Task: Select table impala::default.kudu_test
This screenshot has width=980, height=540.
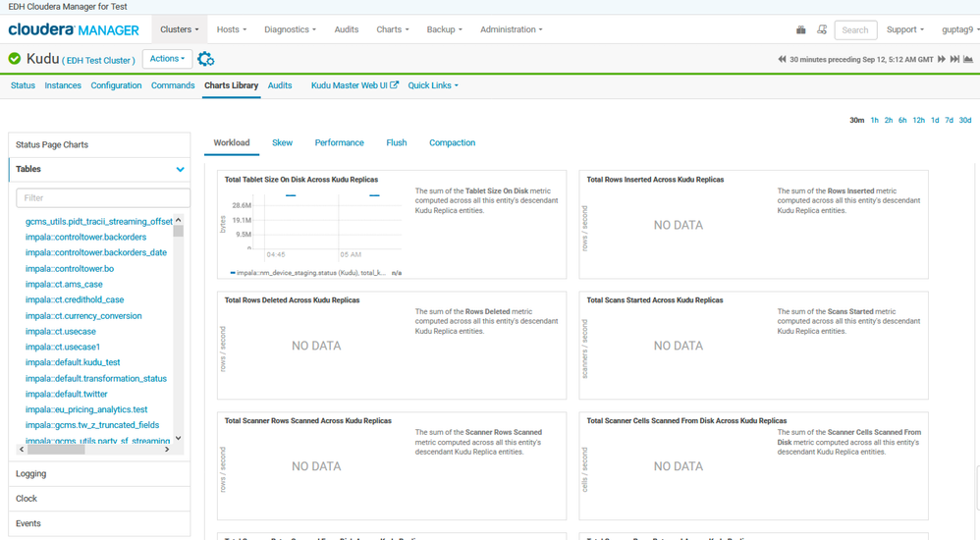Action: (73, 362)
